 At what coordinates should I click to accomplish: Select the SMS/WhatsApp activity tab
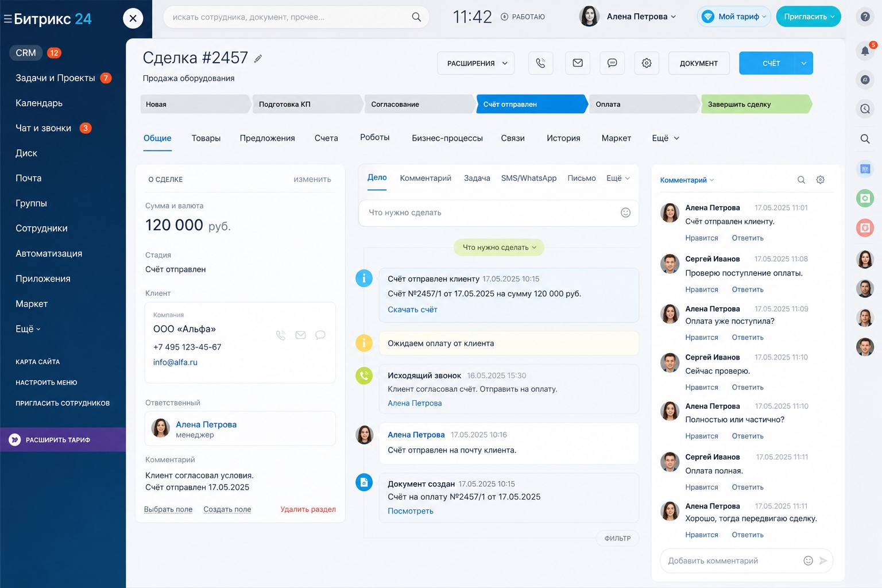(x=529, y=178)
